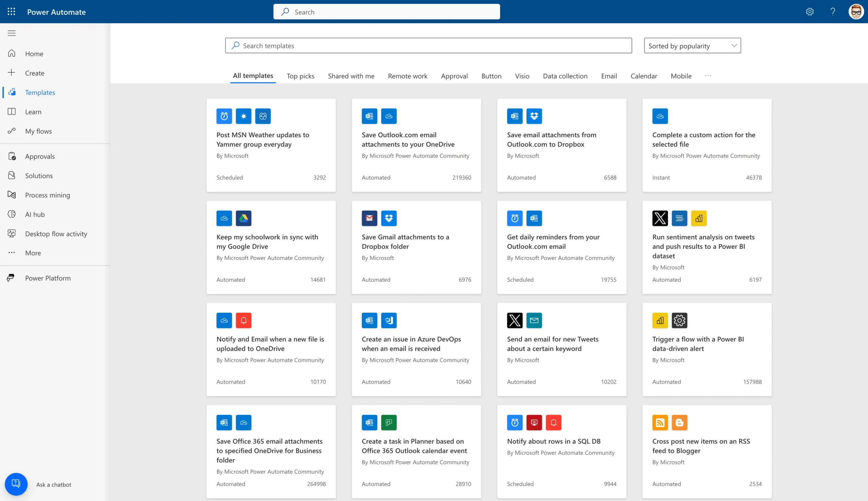This screenshot has height=501, width=868.
Task: Open the Sorted by popularity dropdown
Action: point(692,45)
